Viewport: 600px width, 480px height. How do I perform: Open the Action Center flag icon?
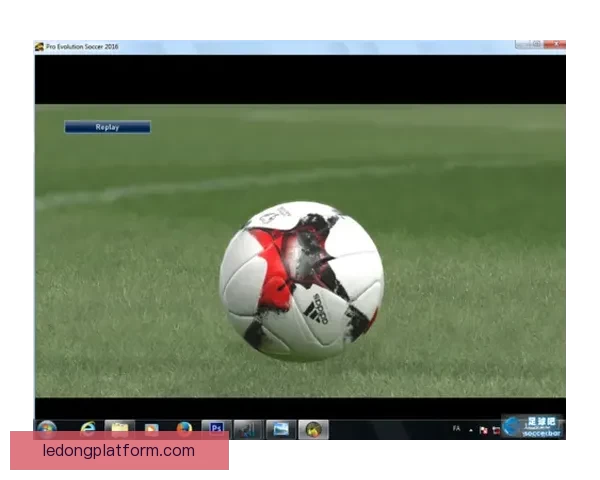pyautogui.click(x=483, y=431)
